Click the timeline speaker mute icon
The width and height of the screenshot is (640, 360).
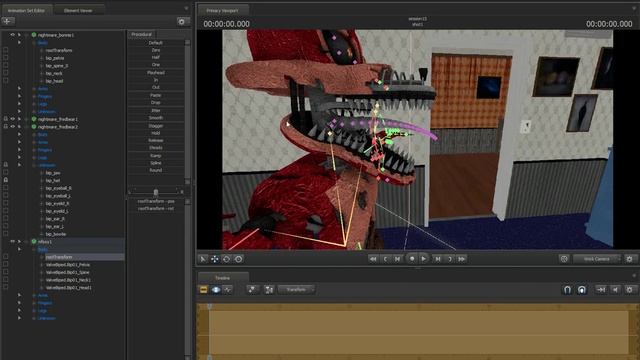tap(615, 289)
